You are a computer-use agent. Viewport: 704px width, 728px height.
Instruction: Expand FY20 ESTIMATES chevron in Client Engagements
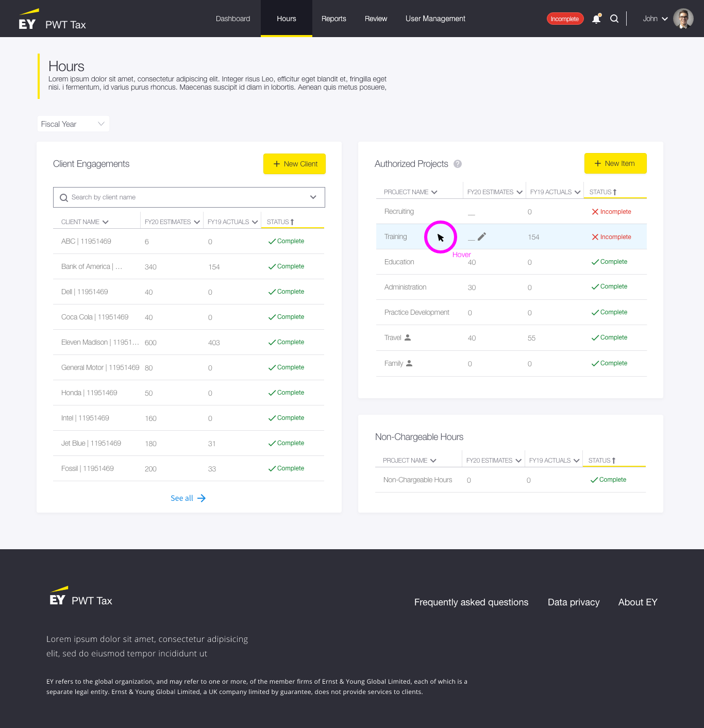197,222
